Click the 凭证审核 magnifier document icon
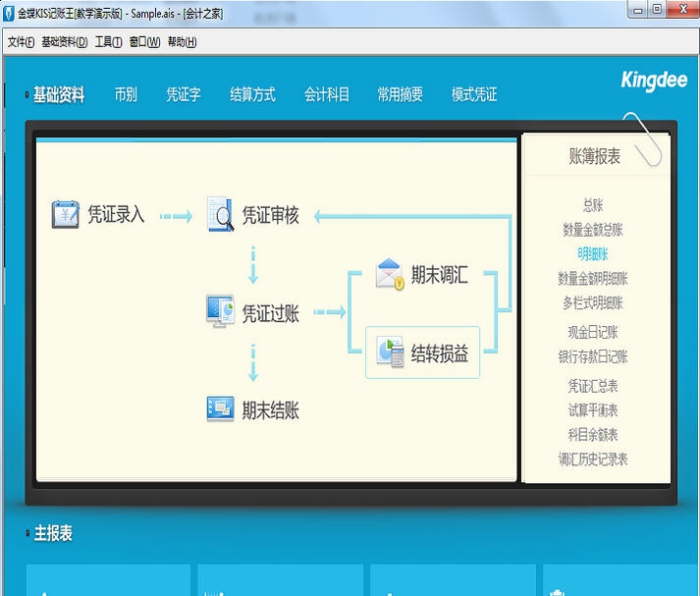 pos(221,214)
